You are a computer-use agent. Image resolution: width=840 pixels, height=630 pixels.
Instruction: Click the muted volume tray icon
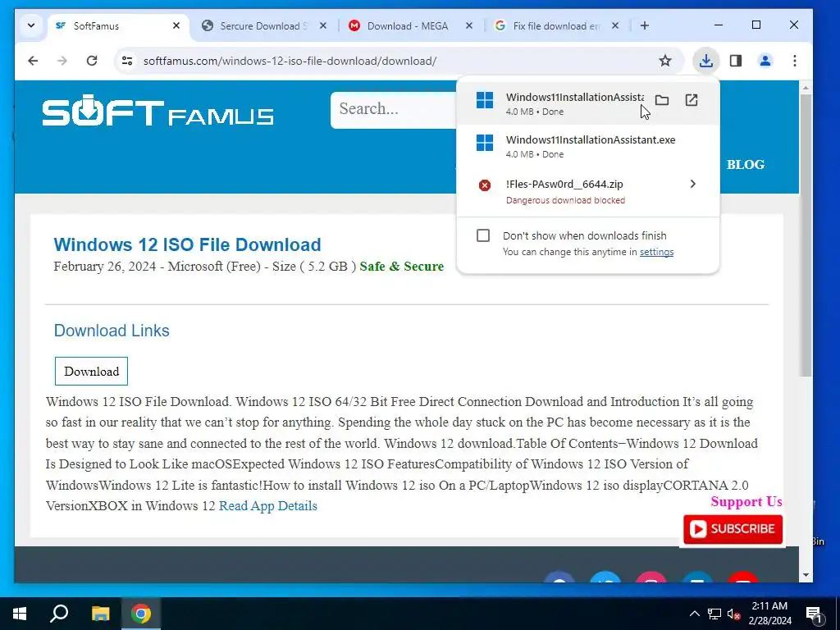[x=733, y=614]
